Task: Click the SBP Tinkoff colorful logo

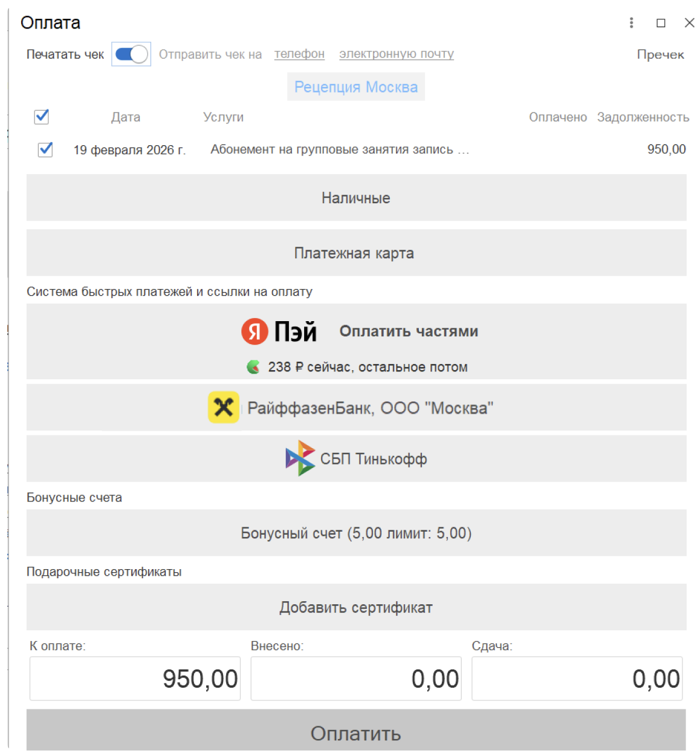Action: tap(300, 458)
